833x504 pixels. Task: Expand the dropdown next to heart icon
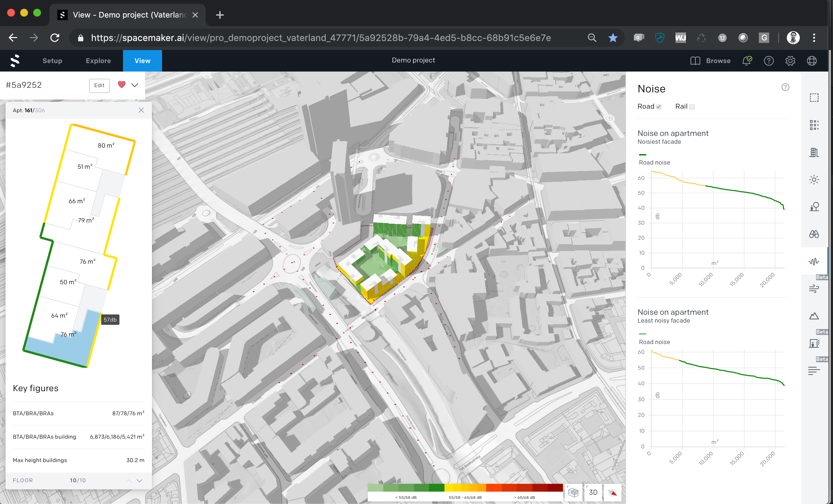click(x=135, y=85)
